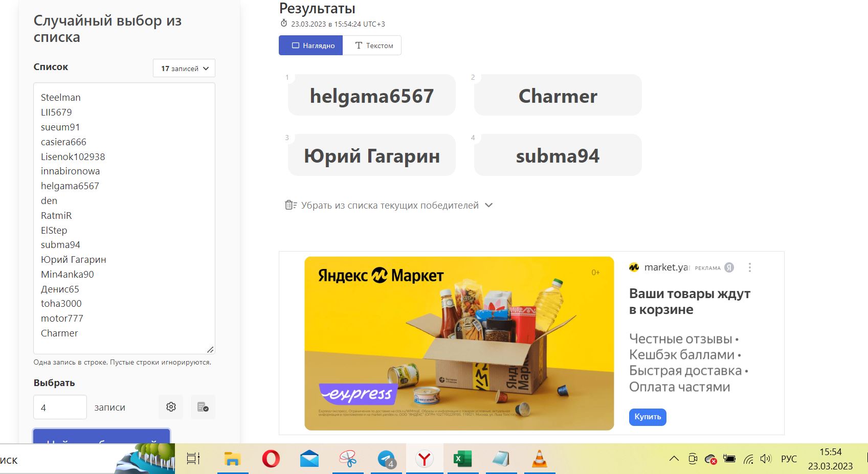Focus the number-of-records field showing 4
Screen dimensions: 868x474
click(60, 407)
